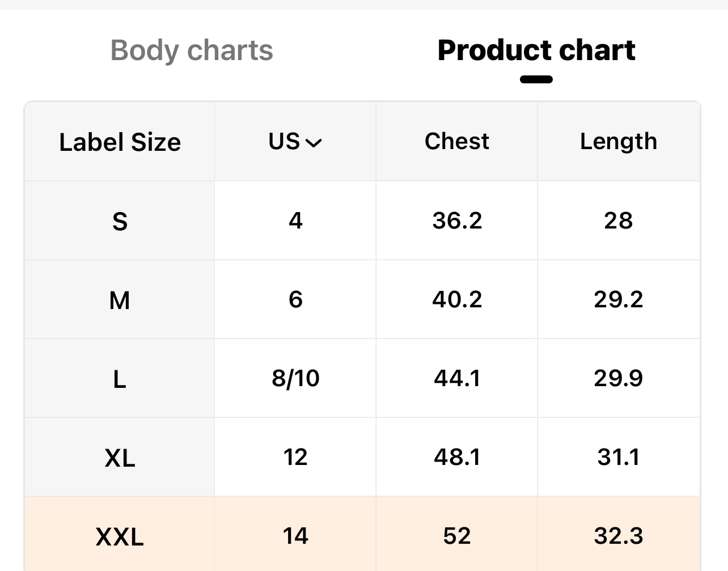Click the chest value 52 cell

click(x=457, y=536)
